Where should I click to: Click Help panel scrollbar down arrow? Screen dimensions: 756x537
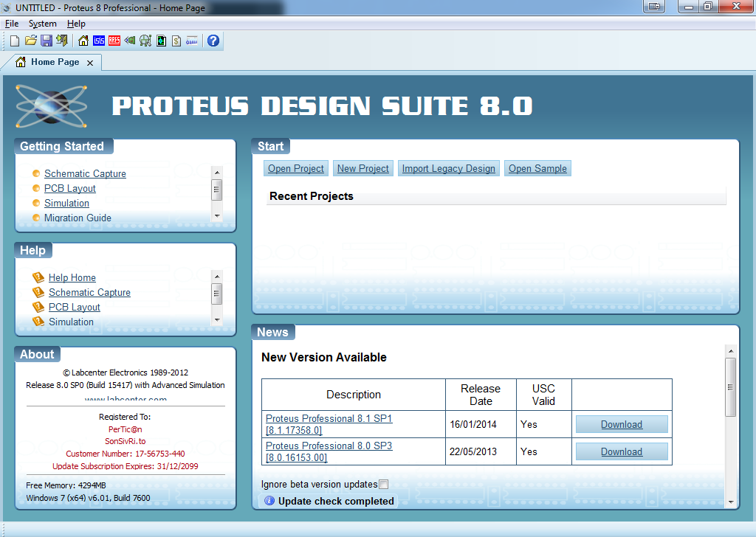[x=217, y=320]
